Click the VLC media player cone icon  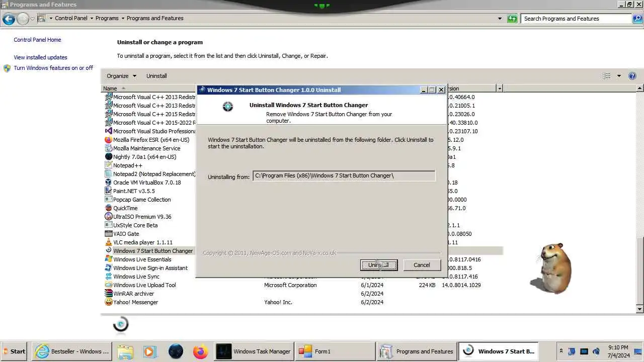click(108, 242)
